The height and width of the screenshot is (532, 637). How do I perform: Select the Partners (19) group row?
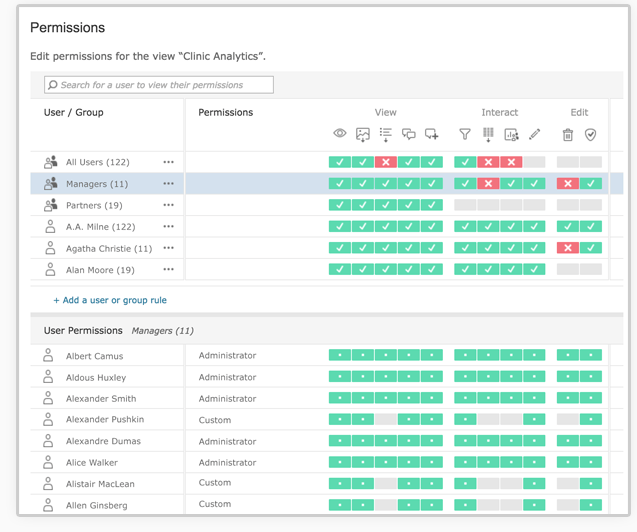pyautogui.click(x=94, y=206)
